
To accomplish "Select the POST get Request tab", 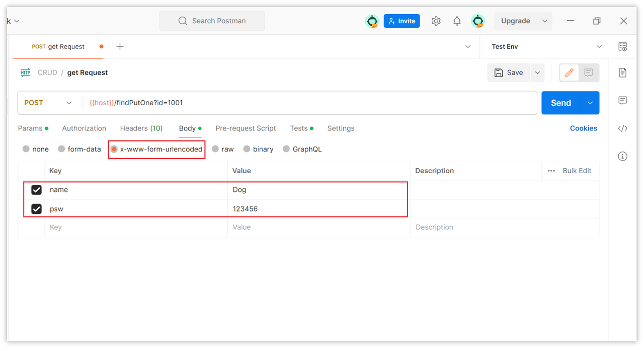I will click(x=58, y=47).
